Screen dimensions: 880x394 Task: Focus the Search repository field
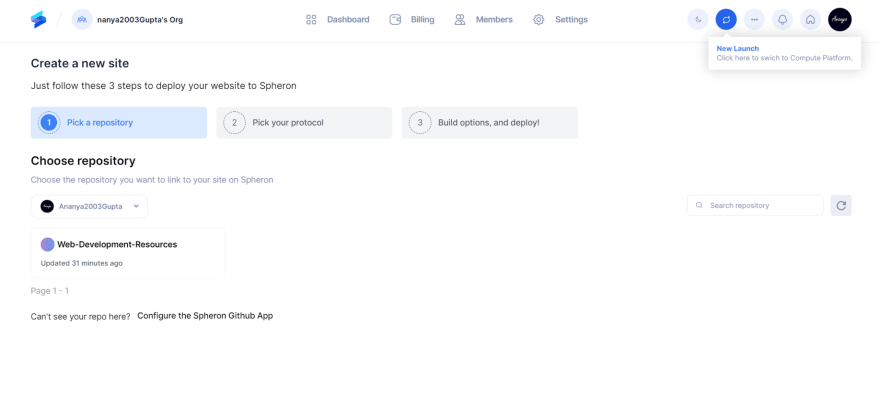click(x=755, y=205)
